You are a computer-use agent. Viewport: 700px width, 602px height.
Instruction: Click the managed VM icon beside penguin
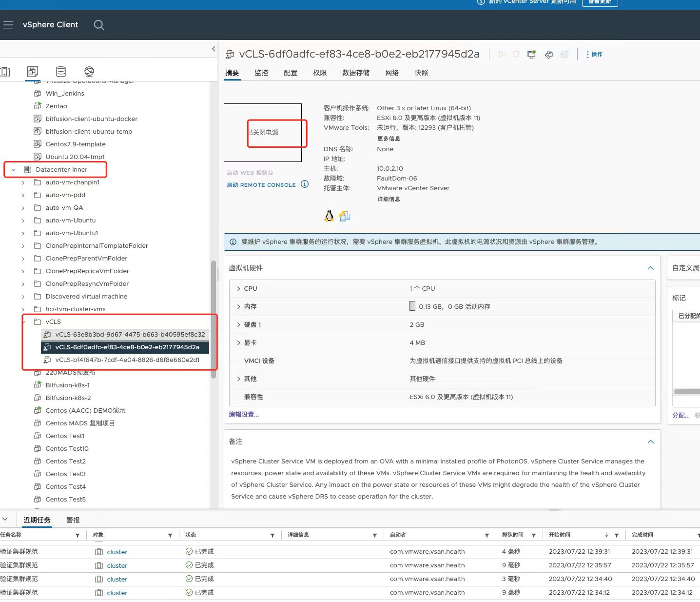click(345, 216)
